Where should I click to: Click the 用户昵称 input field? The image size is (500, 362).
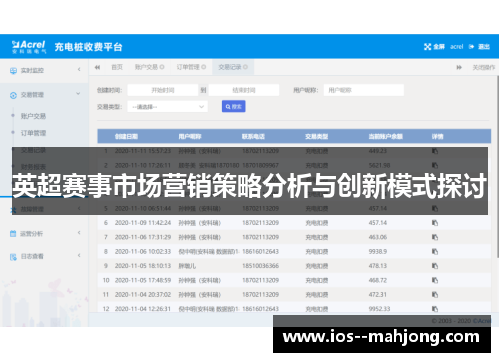pyautogui.click(x=364, y=90)
